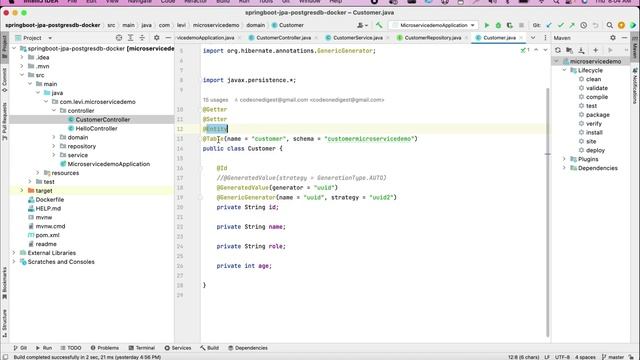Git update project arrow icon
This screenshot has height=360, width=640.
549,25
